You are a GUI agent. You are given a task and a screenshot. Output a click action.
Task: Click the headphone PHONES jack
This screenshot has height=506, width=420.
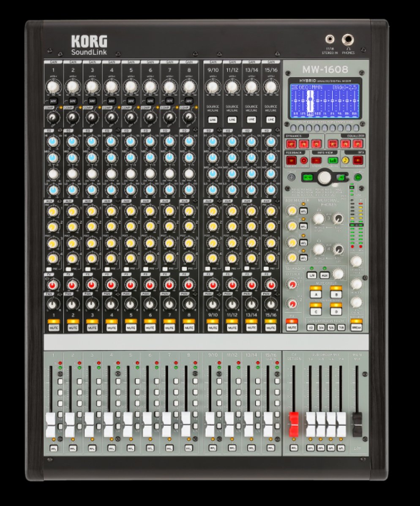point(348,40)
